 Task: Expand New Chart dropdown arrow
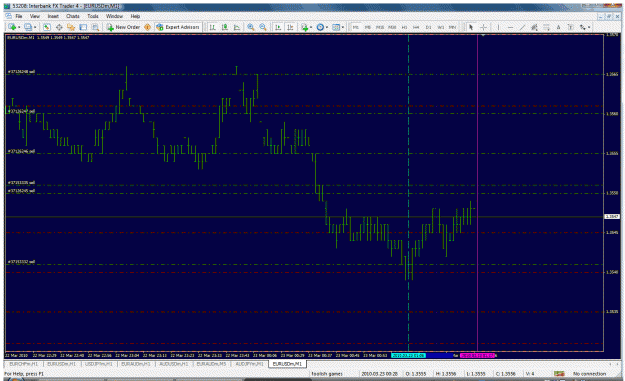point(19,27)
